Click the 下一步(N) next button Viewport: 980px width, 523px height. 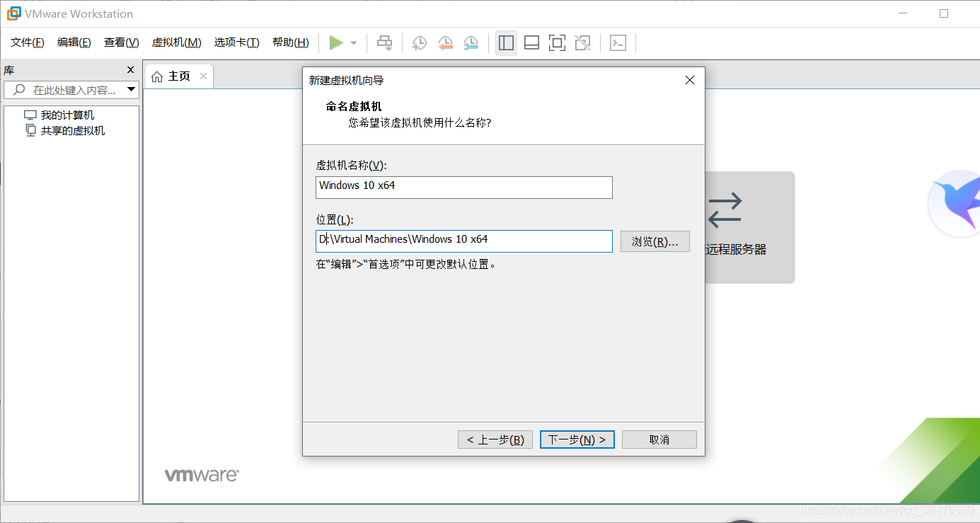tap(577, 439)
